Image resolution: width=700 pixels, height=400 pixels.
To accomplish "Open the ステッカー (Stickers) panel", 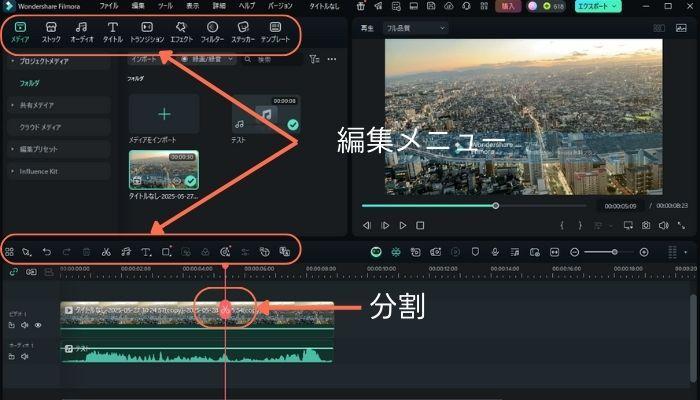I will (243, 32).
